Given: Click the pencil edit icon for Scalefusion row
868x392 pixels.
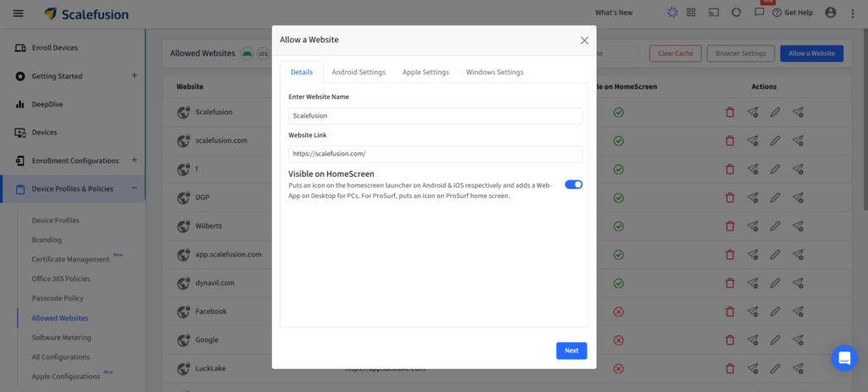Looking at the screenshot, I should 775,112.
